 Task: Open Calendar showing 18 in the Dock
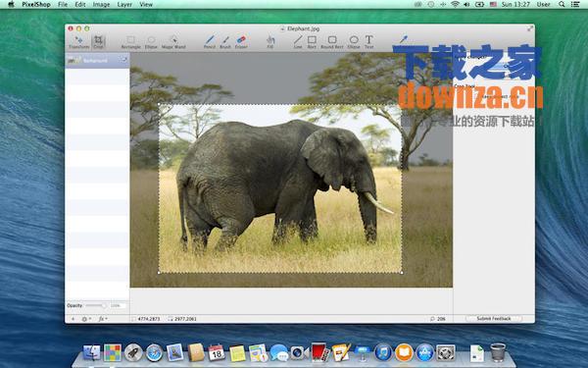(217, 352)
